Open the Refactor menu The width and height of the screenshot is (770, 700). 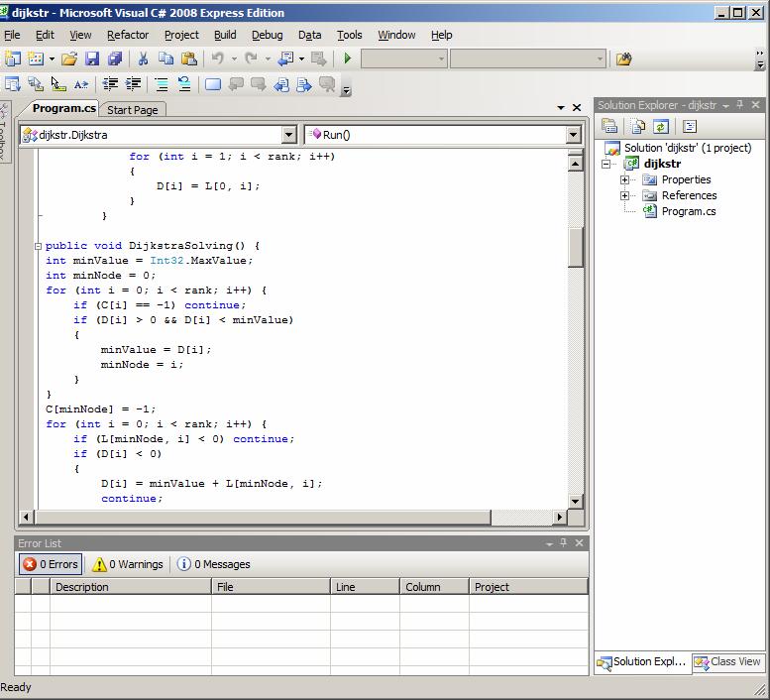128,35
